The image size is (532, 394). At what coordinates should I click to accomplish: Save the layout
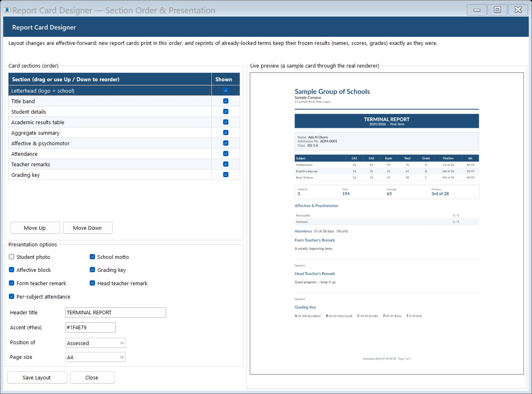[x=37, y=377]
